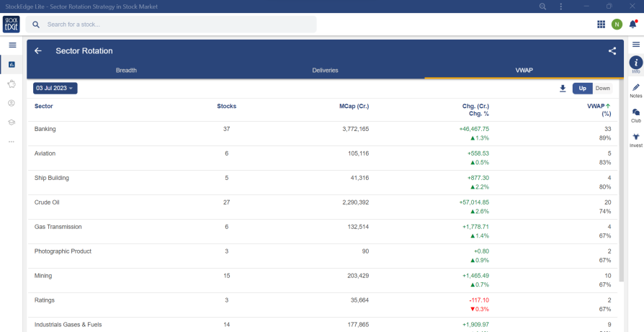Open the 03 Jul 2023 date dropdown
Viewport: 644px width, 332px height.
point(55,88)
